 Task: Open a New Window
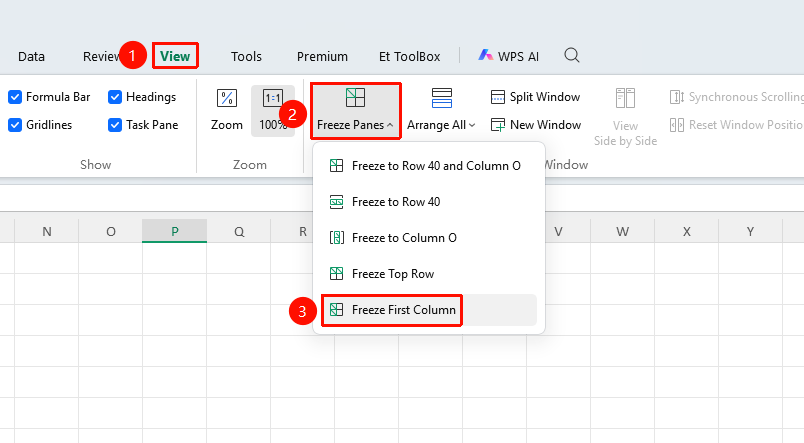click(535, 125)
